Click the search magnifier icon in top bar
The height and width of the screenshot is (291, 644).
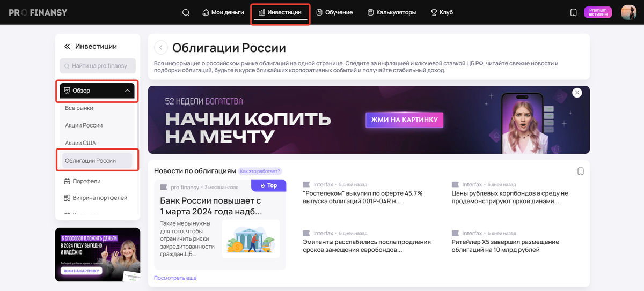(186, 12)
